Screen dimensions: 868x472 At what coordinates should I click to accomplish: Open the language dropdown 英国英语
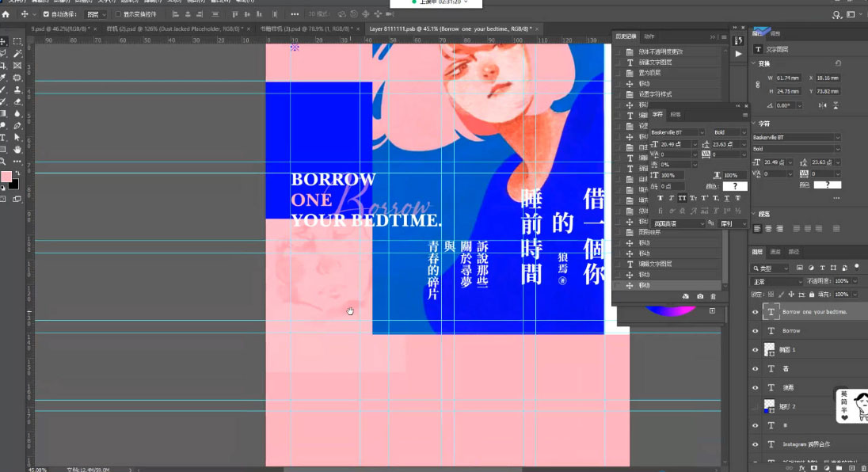coord(679,223)
